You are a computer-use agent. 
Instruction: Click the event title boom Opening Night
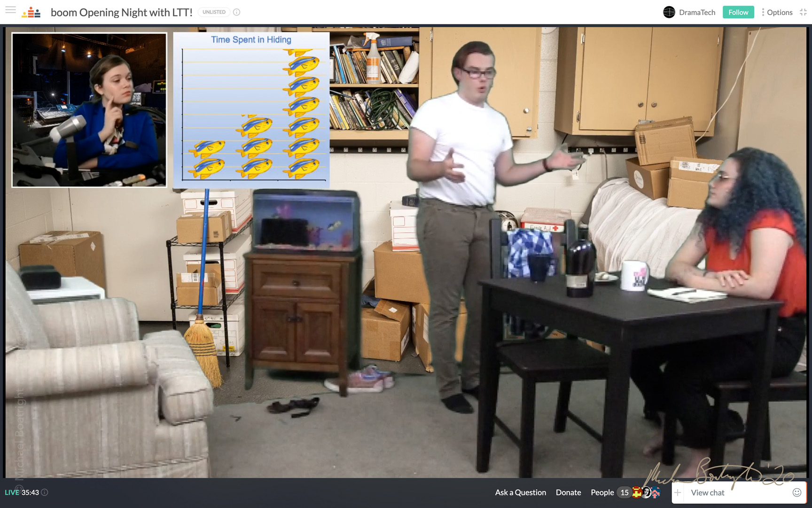click(121, 12)
